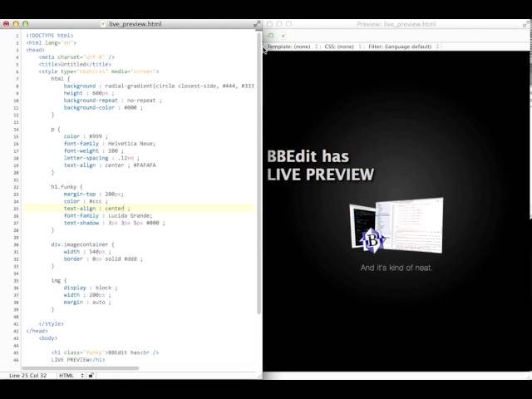Open the CSS (none) popup in Preview
The width and height of the screenshot is (532, 399).
coord(343,47)
